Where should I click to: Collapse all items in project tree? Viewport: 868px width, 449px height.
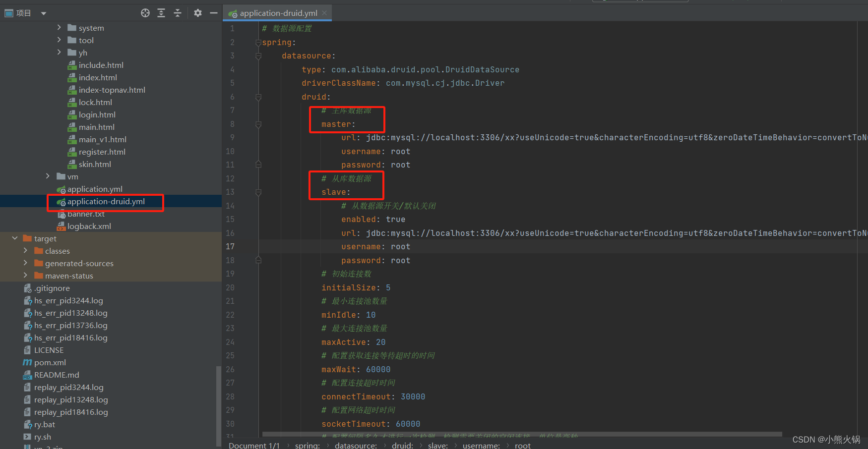pyautogui.click(x=178, y=13)
